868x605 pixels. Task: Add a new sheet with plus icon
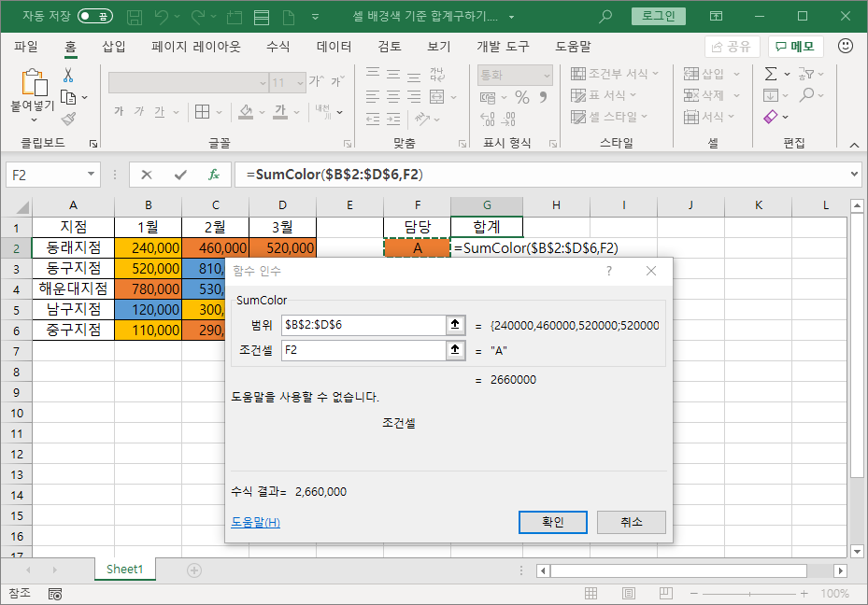pyautogui.click(x=194, y=570)
